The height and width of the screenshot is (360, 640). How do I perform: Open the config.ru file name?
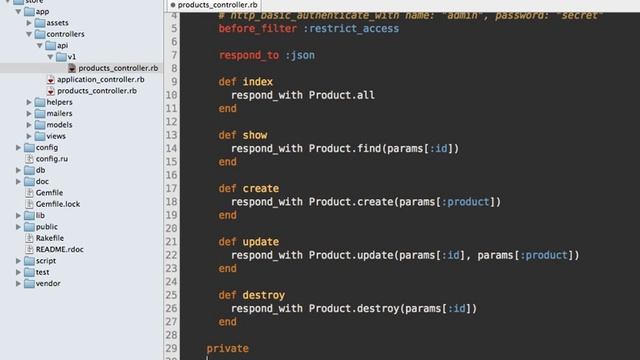coord(52,159)
